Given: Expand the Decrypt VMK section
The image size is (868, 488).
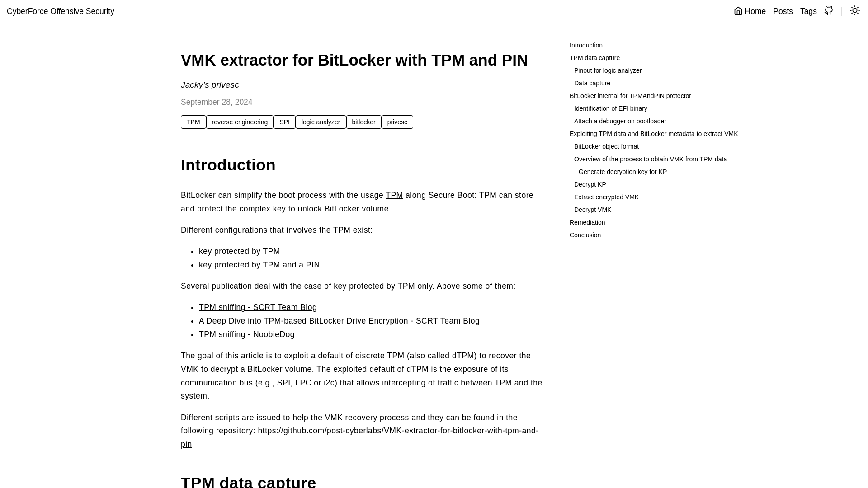Looking at the screenshot, I should pos(593,209).
